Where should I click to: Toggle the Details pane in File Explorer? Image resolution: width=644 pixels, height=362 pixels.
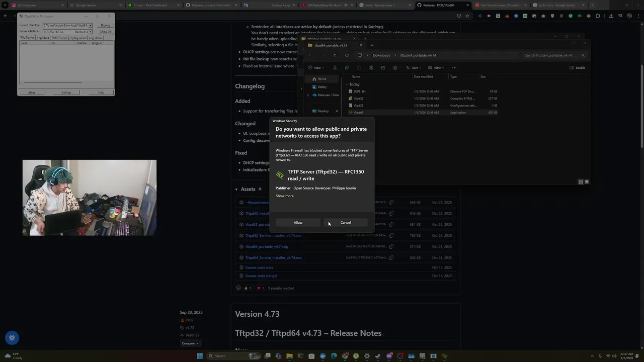coord(577,68)
